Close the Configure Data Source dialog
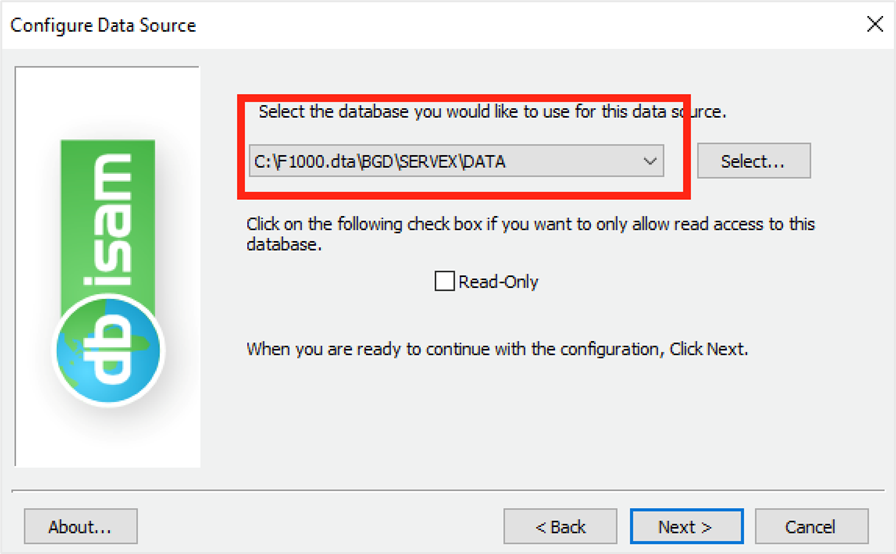896x554 pixels. pyautogui.click(x=874, y=25)
